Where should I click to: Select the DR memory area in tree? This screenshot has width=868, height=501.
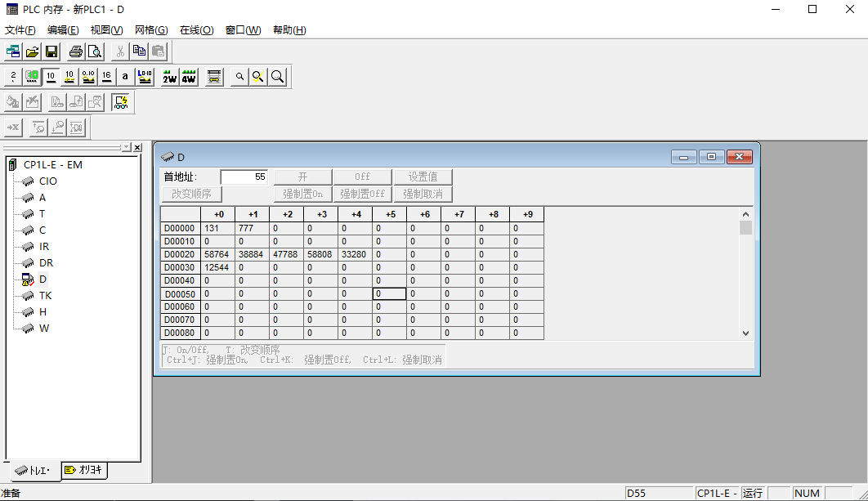pyautogui.click(x=46, y=263)
